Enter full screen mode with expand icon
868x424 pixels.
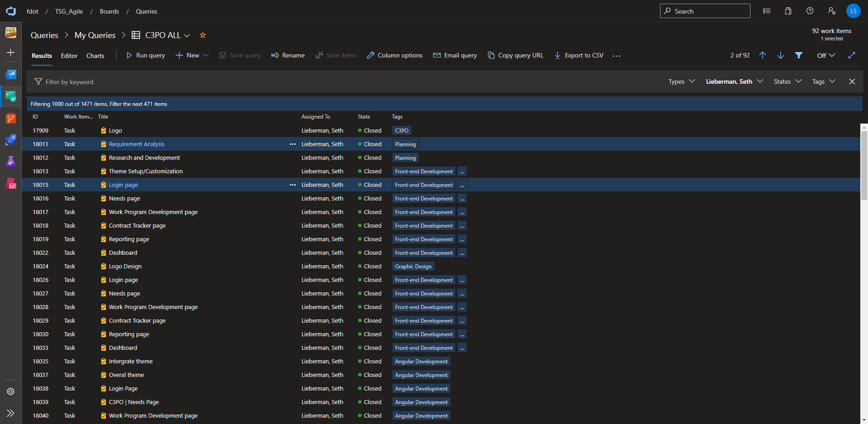tap(851, 55)
